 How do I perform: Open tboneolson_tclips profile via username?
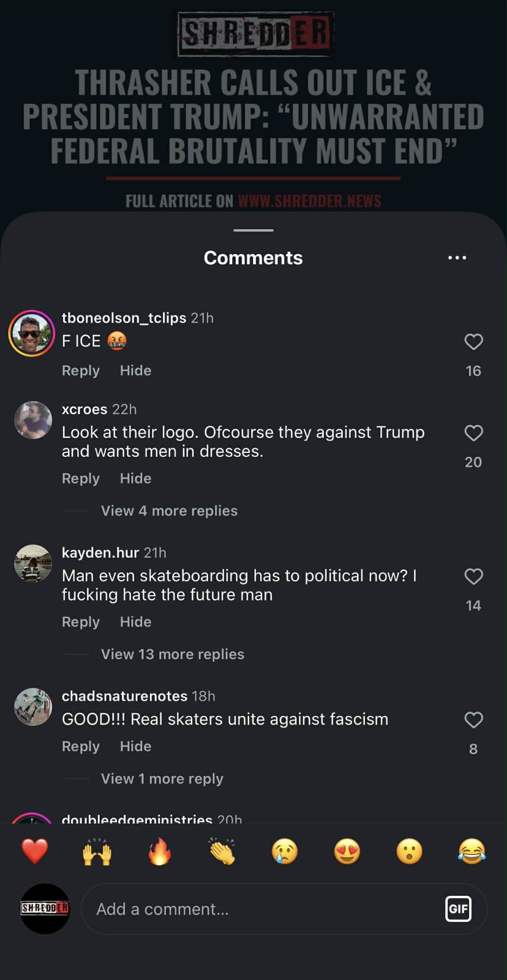click(124, 318)
